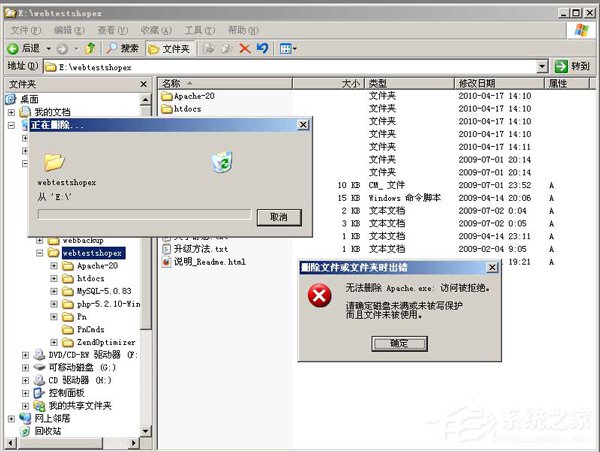Cancel (取消) the deleting operation

[x=278, y=217]
